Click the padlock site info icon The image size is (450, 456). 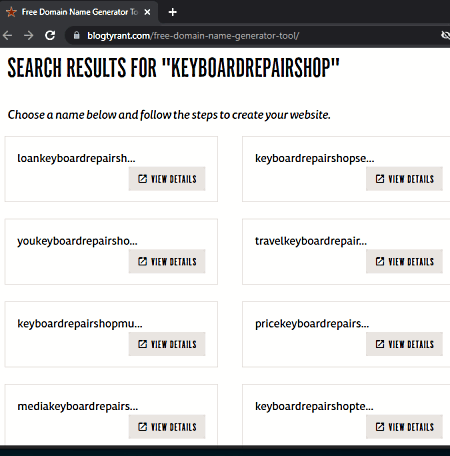77,35
